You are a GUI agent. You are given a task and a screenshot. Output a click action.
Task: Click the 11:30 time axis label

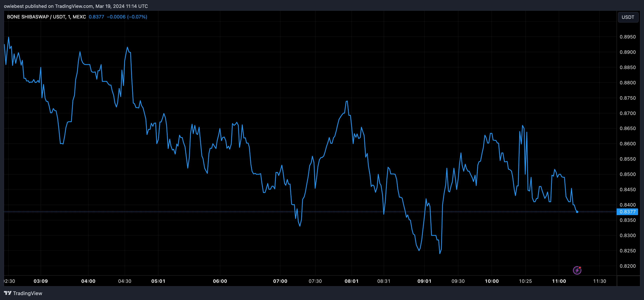600,281
